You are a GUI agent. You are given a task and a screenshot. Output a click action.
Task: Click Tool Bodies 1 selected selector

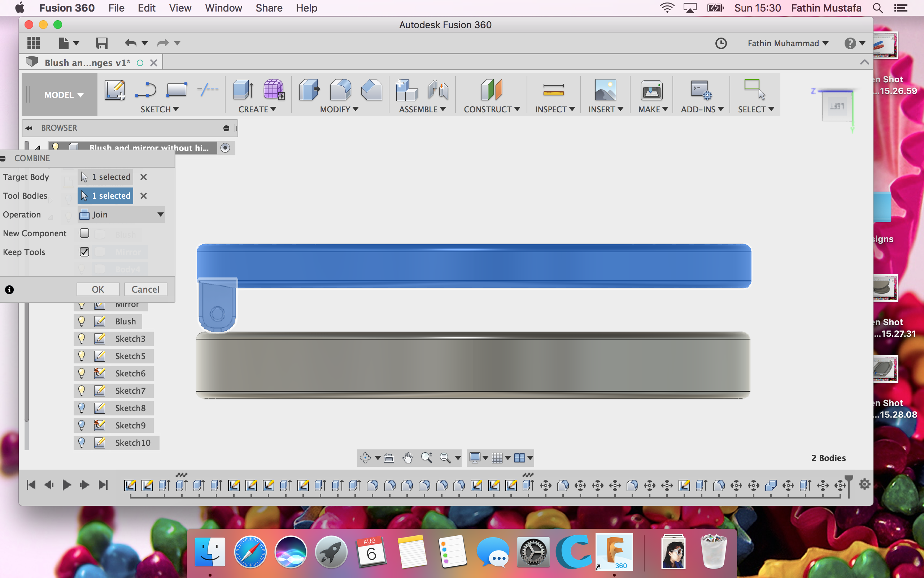(x=105, y=196)
